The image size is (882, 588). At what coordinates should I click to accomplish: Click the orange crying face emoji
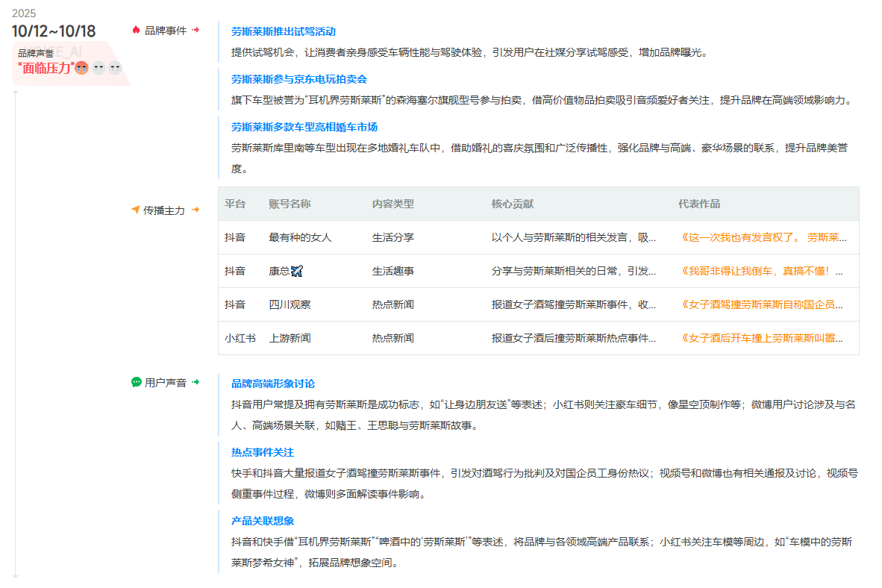(x=82, y=68)
